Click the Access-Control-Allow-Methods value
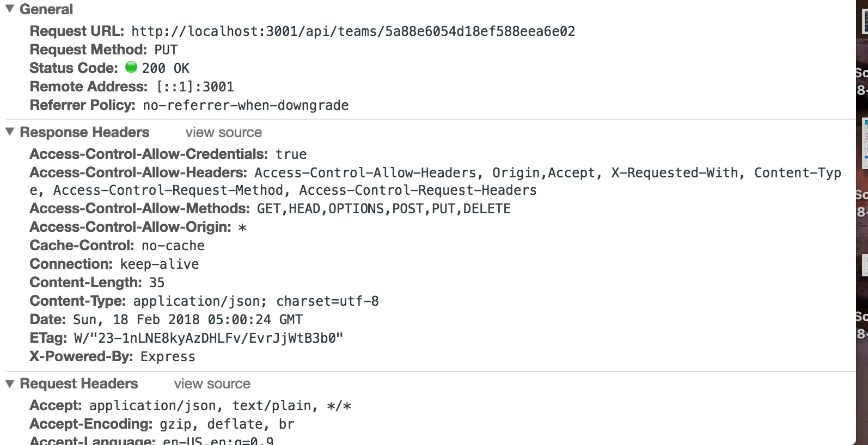868x445 pixels. tap(383, 208)
